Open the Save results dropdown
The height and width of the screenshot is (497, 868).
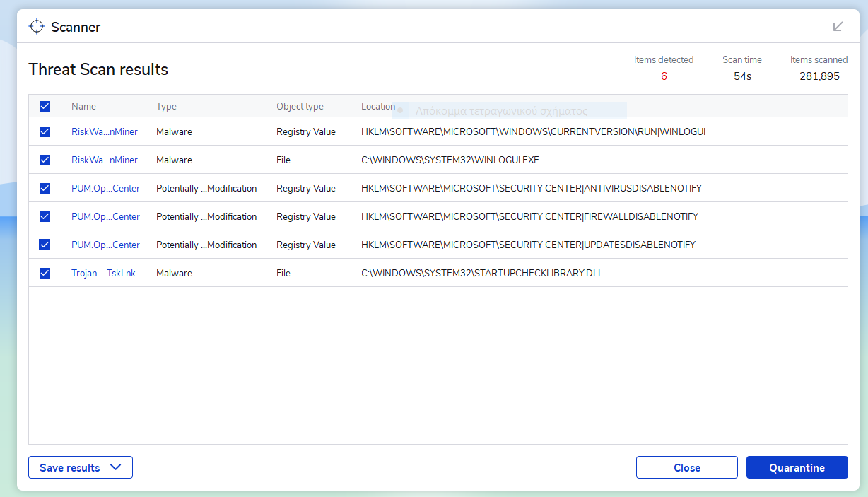point(81,467)
